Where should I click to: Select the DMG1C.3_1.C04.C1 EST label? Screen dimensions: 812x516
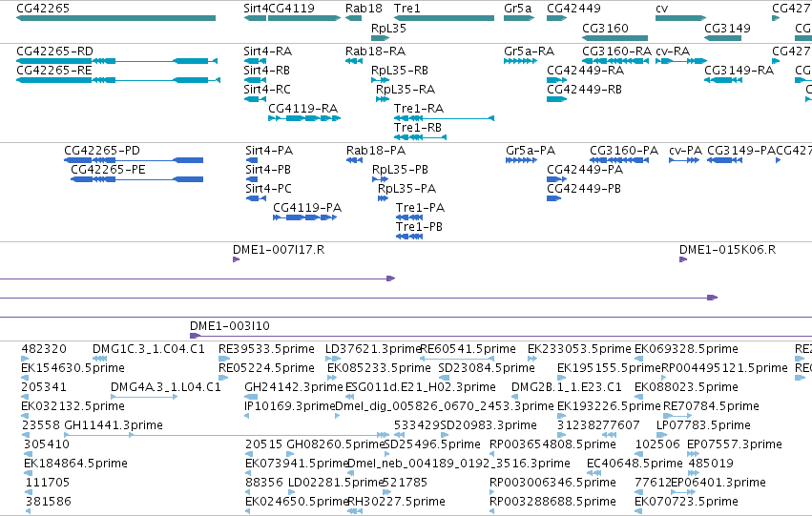pyautogui.click(x=149, y=349)
